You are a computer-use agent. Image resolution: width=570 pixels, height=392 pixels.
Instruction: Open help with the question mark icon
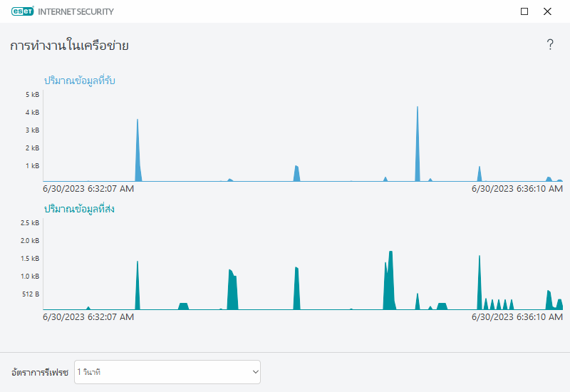(550, 45)
